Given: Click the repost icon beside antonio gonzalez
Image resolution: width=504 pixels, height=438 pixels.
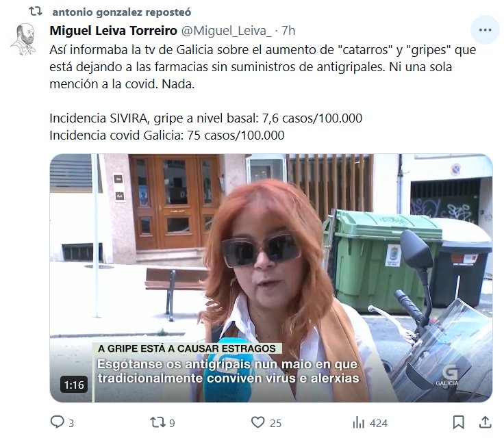Looking at the screenshot, I should click(x=36, y=12).
